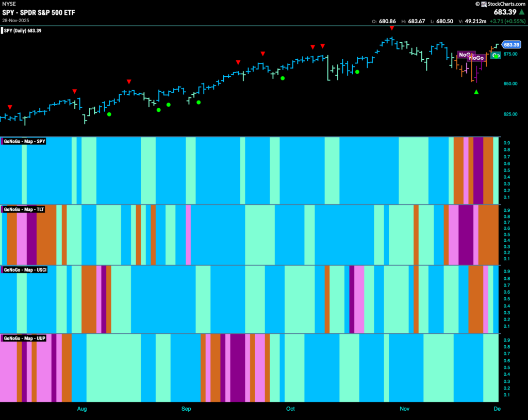Click the low value 680.50
The width and height of the screenshot is (528, 420).
[444, 21]
